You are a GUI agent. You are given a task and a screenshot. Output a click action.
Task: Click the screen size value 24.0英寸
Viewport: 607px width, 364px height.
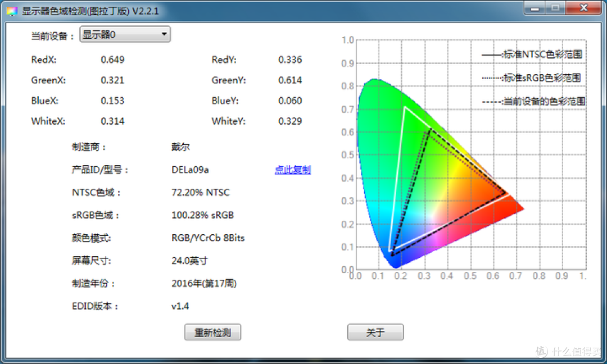[x=189, y=261]
